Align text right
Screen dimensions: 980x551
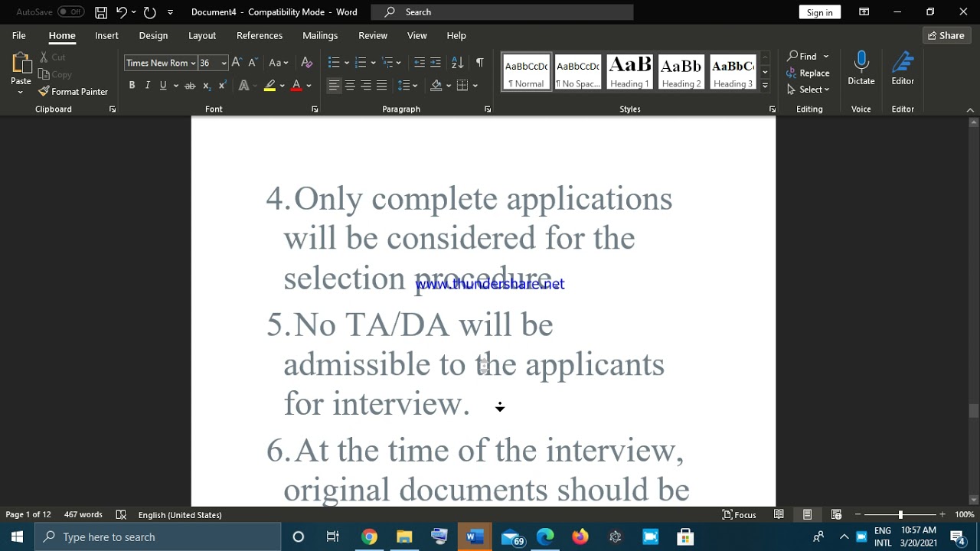point(366,86)
